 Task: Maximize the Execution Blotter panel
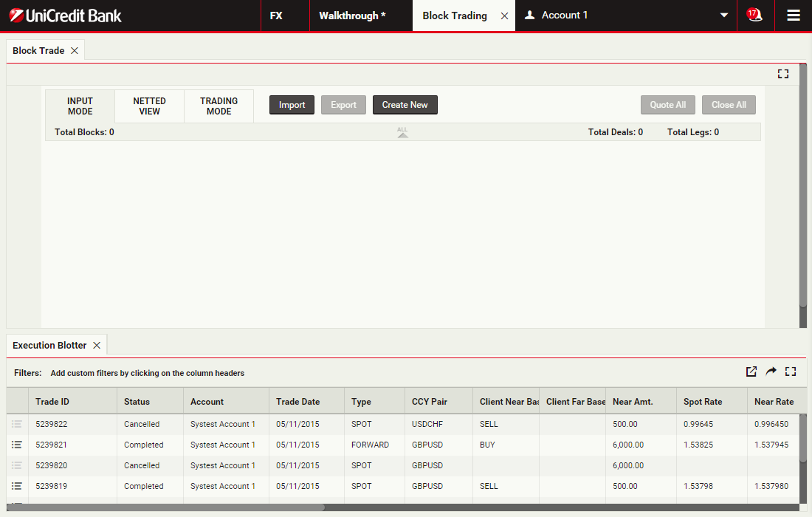791,372
